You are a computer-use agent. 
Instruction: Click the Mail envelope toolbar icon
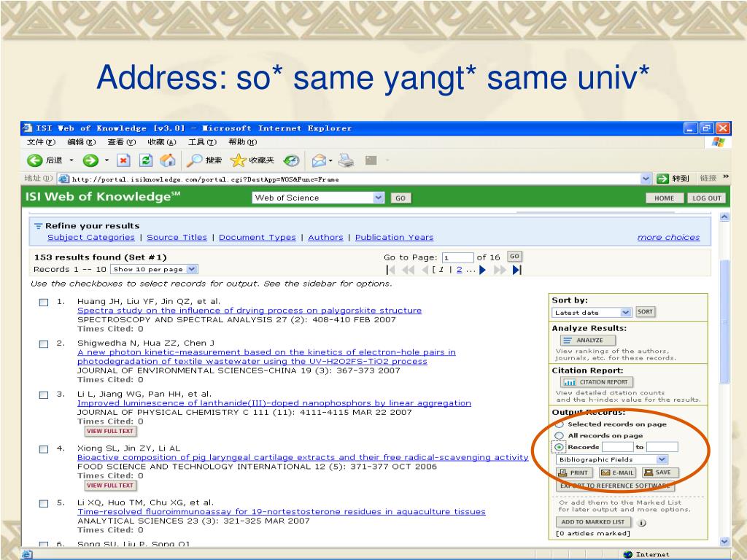tap(319, 161)
